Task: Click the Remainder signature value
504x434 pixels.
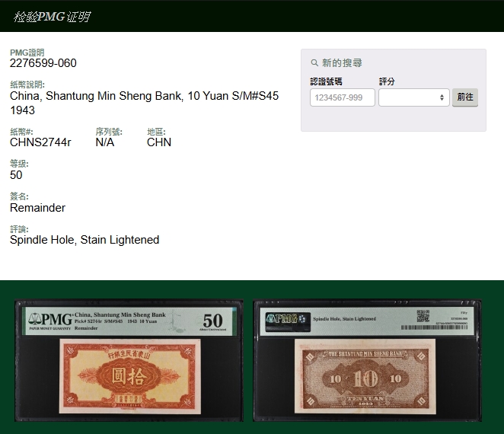Action: click(x=37, y=208)
